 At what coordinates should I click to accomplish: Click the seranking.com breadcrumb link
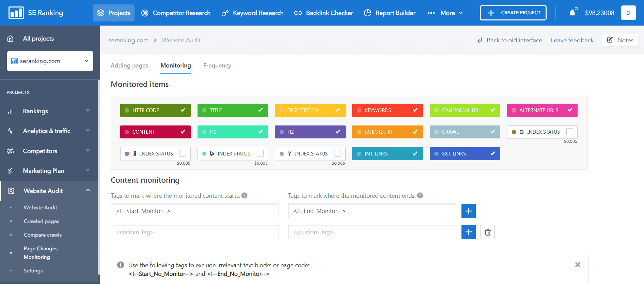[x=128, y=40]
